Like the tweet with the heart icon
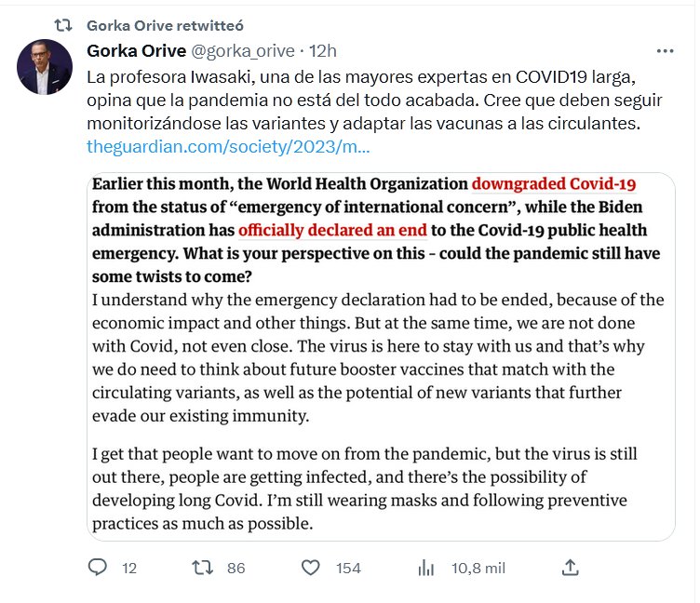The width and height of the screenshot is (700, 603). point(313,567)
